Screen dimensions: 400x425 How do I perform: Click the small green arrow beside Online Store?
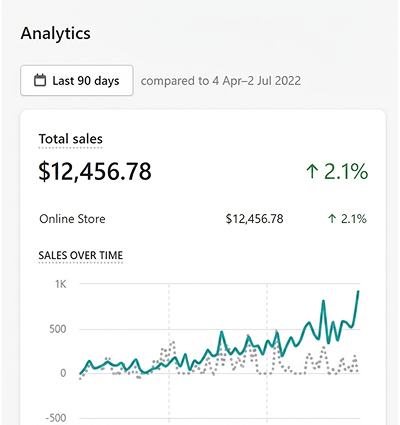332,219
